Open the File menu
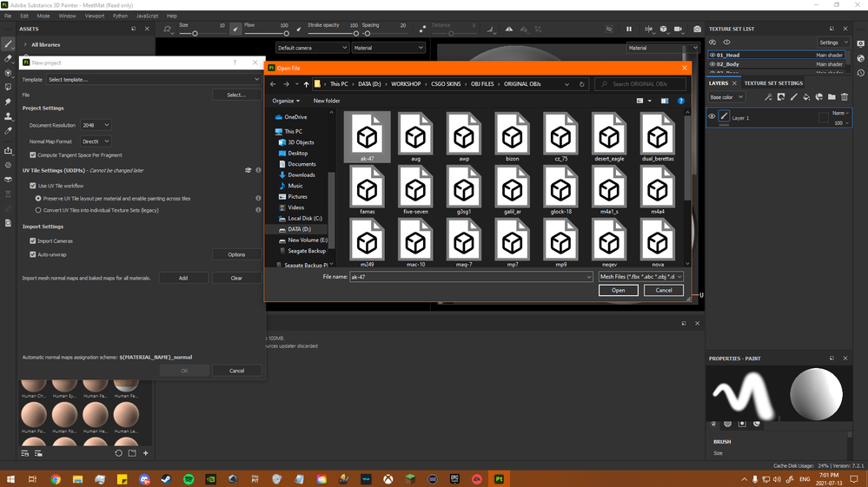868x487 pixels. point(8,16)
